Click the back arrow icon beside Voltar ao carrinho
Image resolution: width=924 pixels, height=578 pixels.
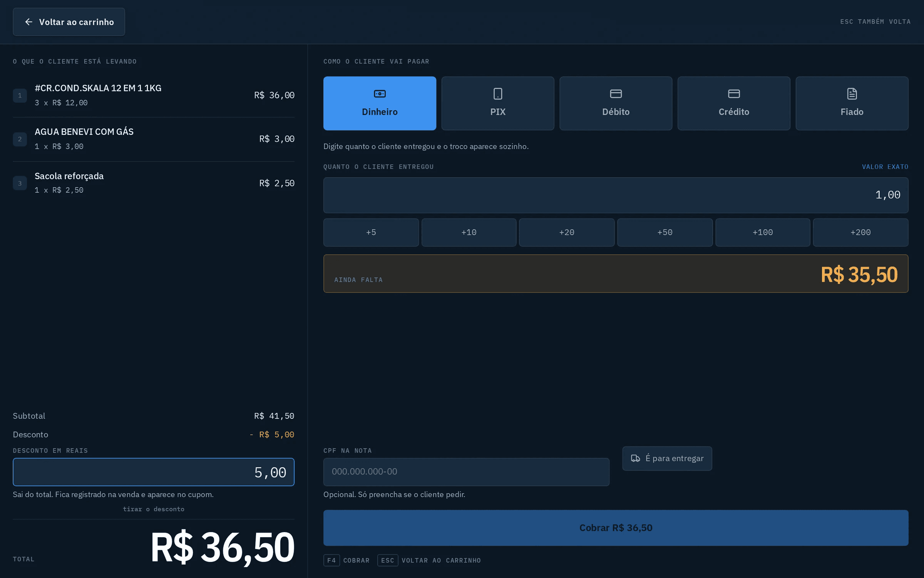28,22
